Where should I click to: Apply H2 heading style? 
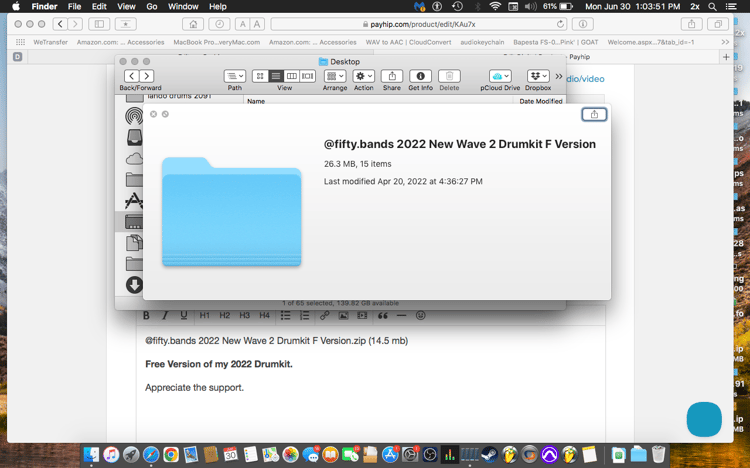(x=225, y=315)
